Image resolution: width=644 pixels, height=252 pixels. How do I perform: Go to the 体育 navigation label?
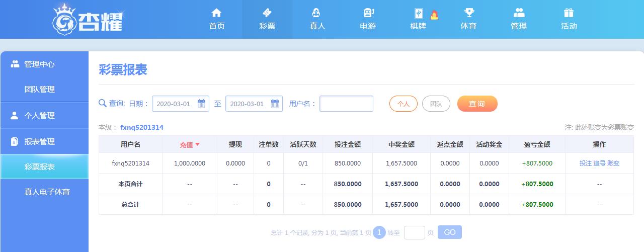click(x=468, y=26)
